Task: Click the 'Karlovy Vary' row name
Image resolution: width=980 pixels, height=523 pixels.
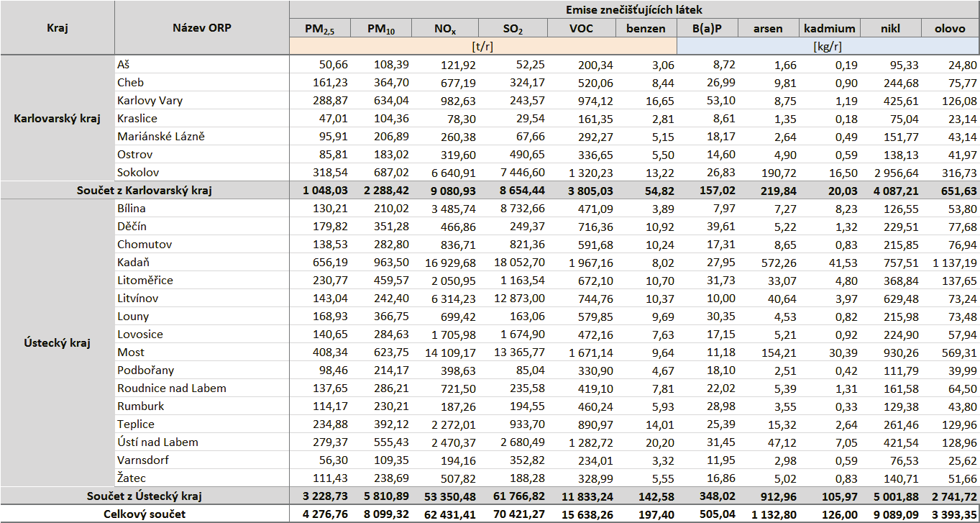Action: click(x=150, y=101)
